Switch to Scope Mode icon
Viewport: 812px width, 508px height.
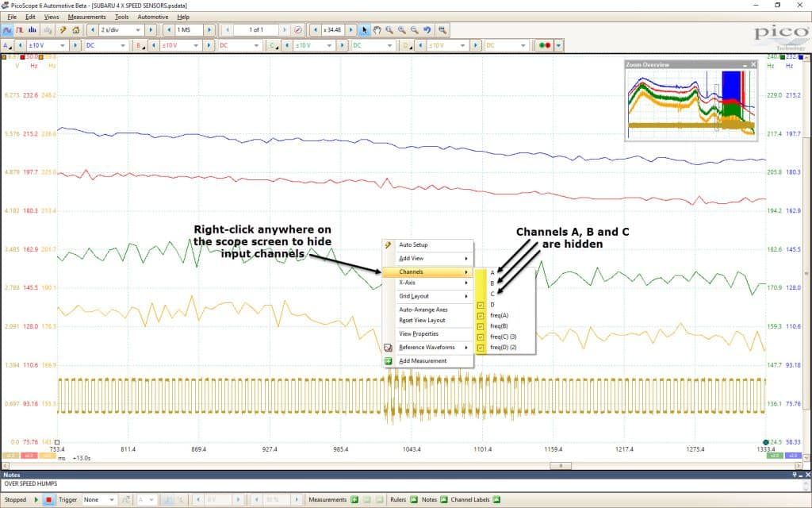8,30
